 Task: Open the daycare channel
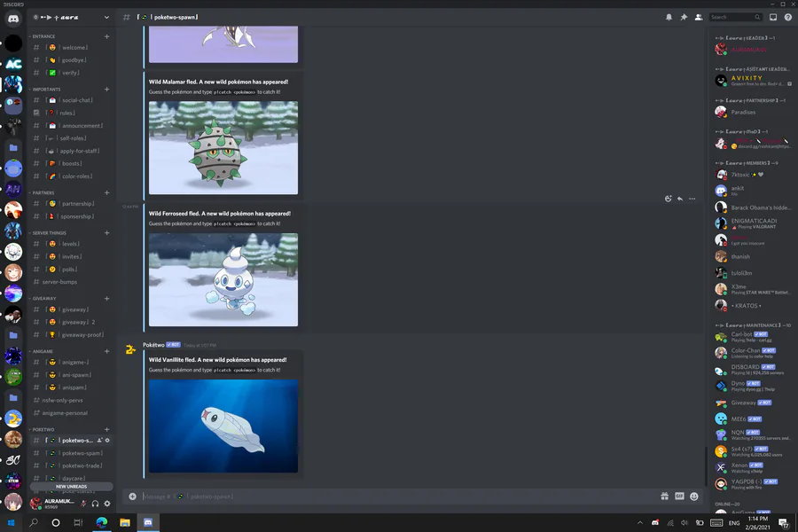point(71,478)
